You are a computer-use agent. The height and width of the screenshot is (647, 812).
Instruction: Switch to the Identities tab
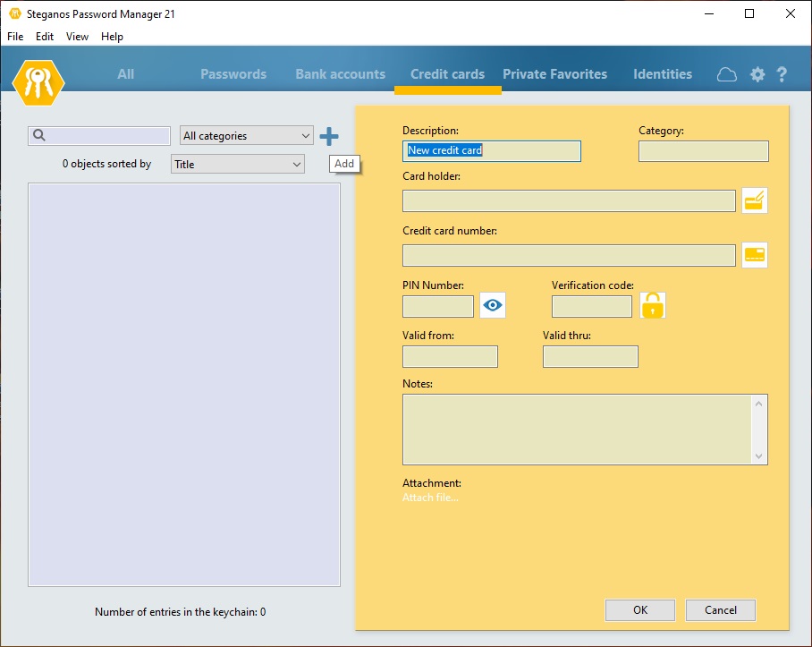click(662, 74)
